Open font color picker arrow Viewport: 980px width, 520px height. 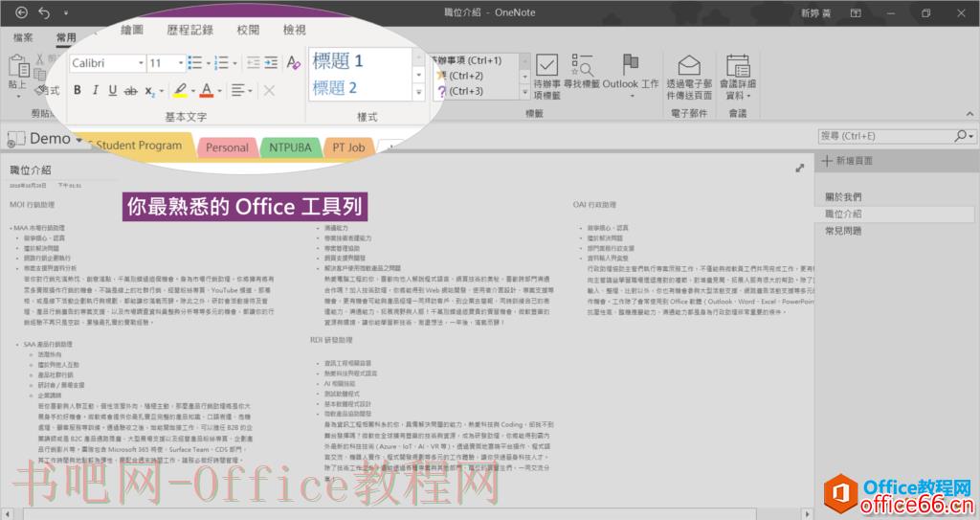point(220,91)
